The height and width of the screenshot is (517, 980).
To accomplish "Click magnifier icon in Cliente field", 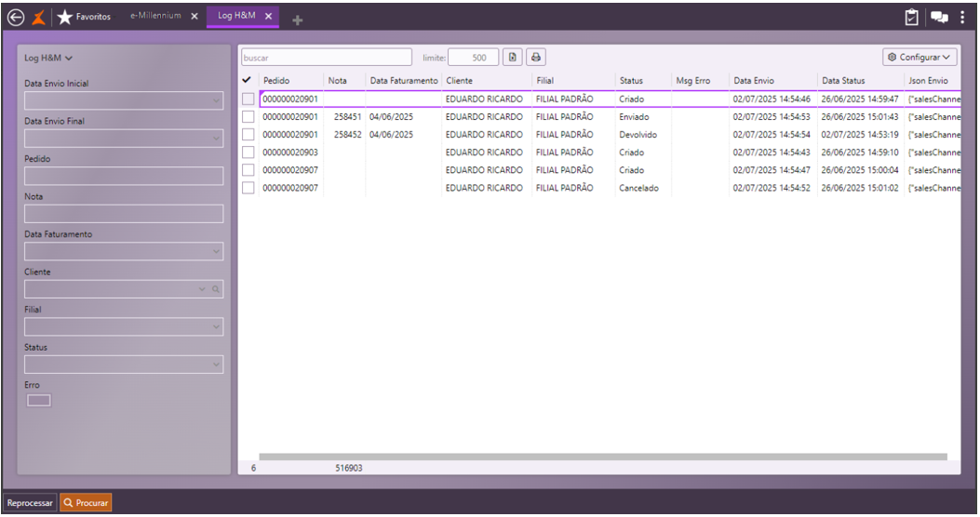I will point(216,289).
